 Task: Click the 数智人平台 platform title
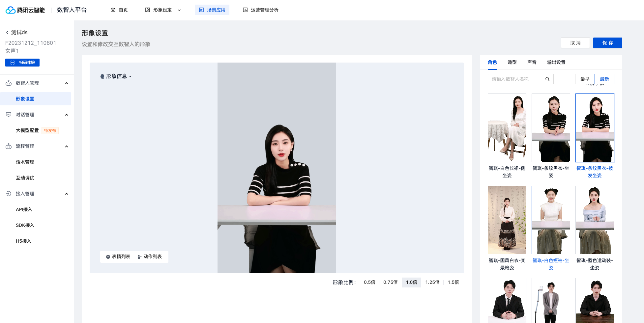[x=72, y=10]
